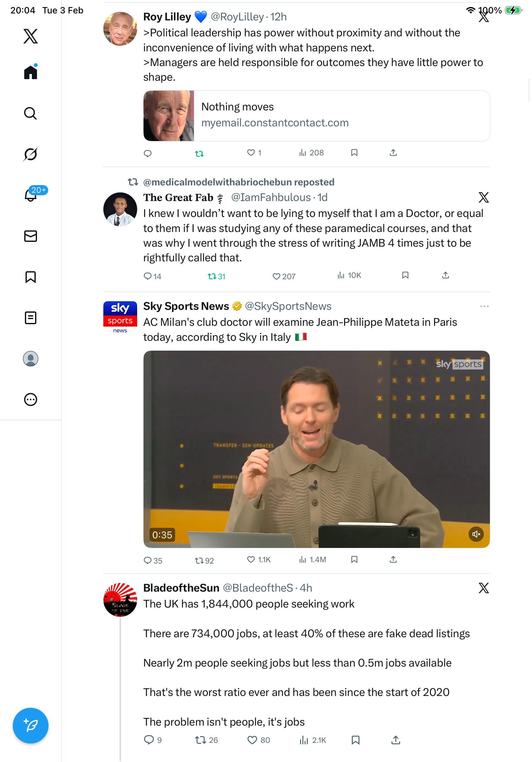Open Messages envelope in sidebar

pyautogui.click(x=31, y=236)
